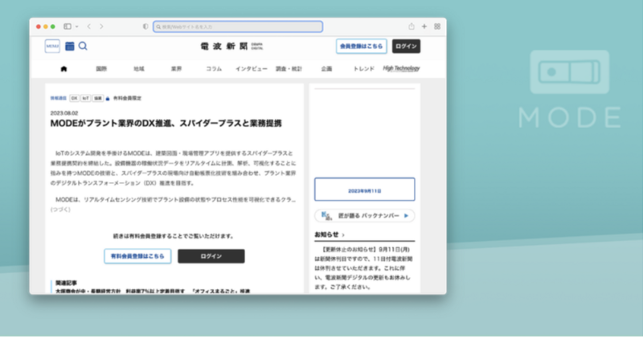Expand the お知らせ section chevron

pos(343,235)
